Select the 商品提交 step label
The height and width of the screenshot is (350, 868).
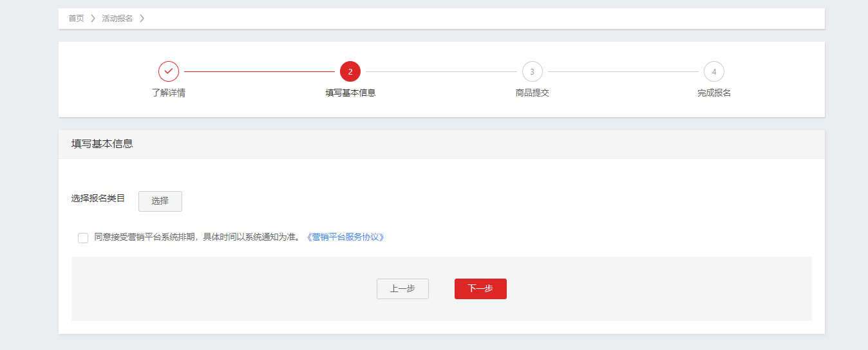pyautogui.click(x=532, y=93)
